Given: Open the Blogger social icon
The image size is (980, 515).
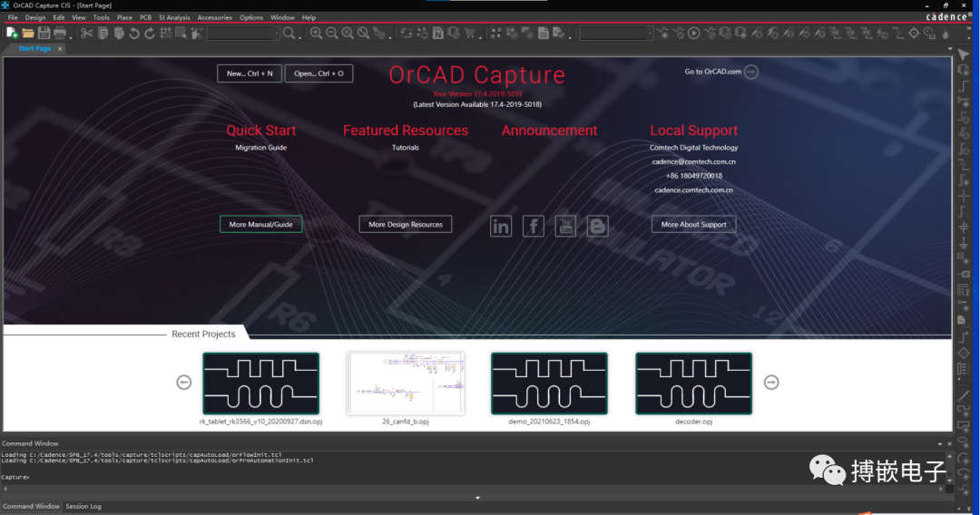Looking at the screenshot, I should (x=597, y=226).
